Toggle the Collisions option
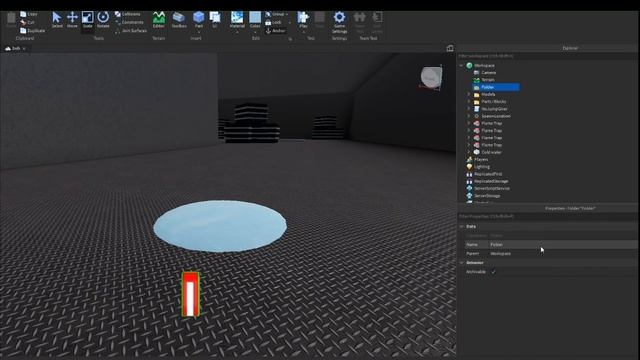 pyautogui.click(x=127, y=14)
